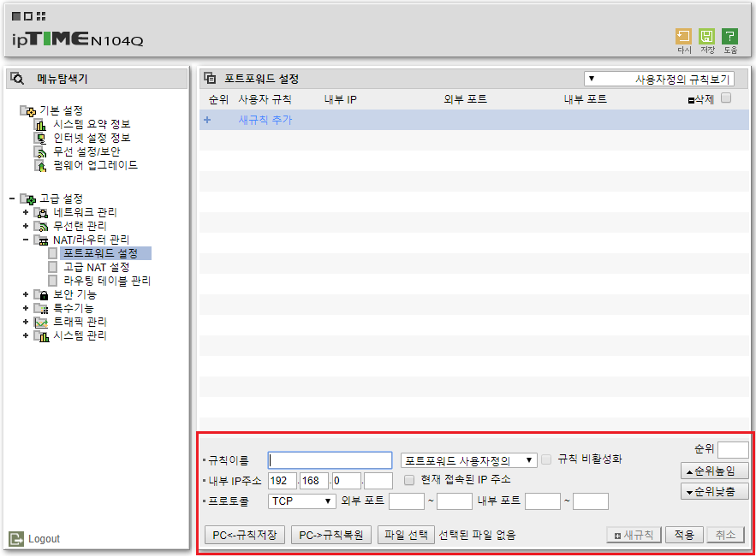Viewport: 756px width, 557px height.
Task: Click the 고급 설정 folder icon
Action: click(x=28, y=199)
